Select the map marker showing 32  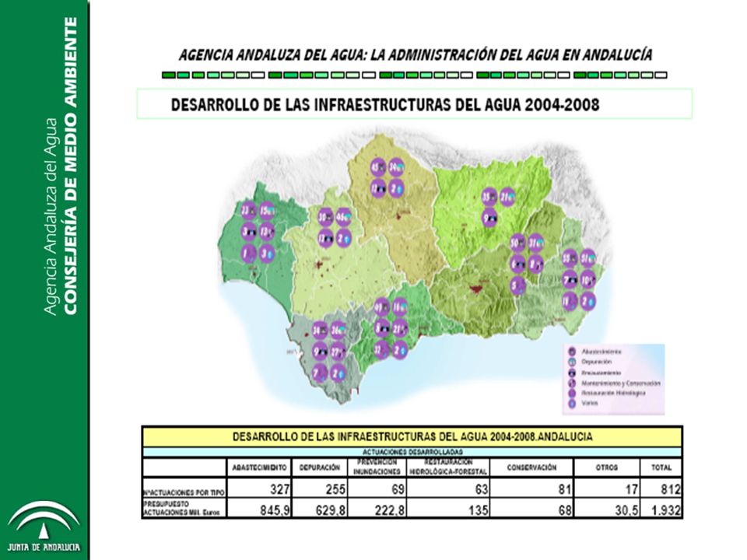(x=381, y=349)
